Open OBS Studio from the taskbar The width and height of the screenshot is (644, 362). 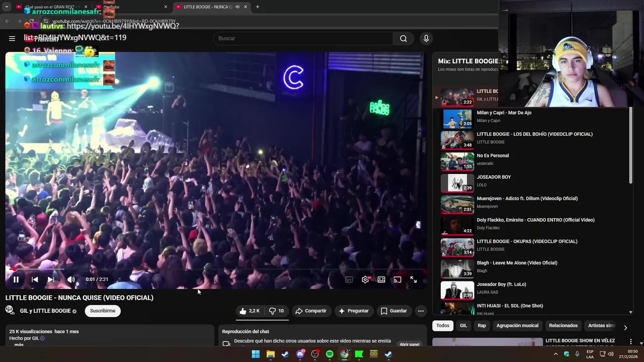coord(315,354)
